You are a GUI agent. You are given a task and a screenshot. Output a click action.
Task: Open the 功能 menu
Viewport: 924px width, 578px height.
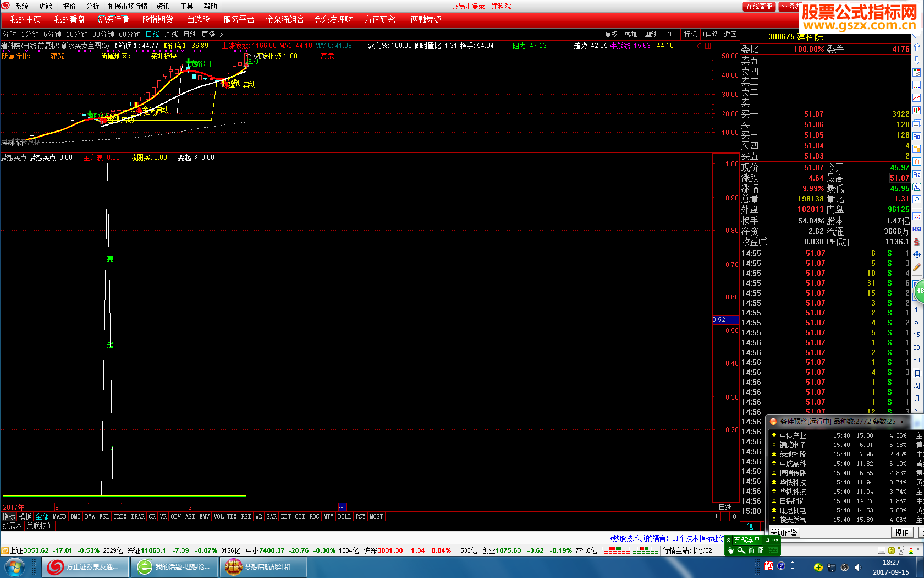point(45,6)
